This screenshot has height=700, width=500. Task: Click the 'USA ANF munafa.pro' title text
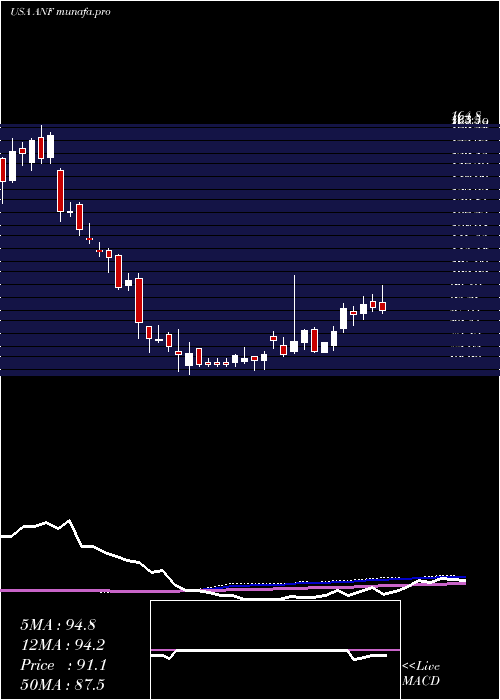tap(60, 12)
